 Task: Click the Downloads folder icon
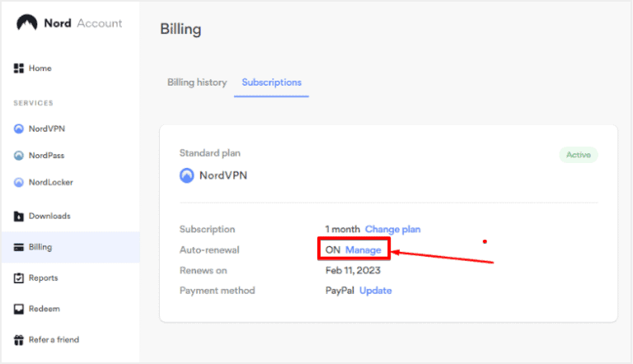(x=19, y=217)
